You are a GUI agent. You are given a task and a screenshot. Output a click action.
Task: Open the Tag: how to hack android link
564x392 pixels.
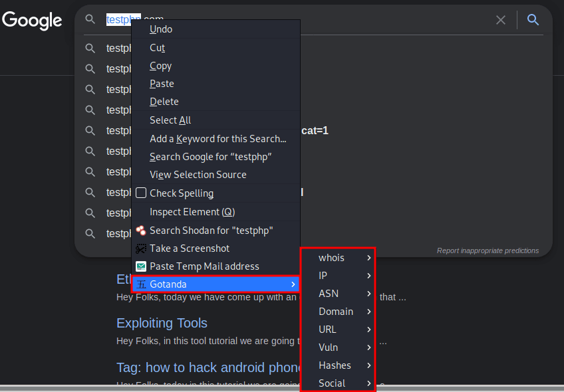pyautogui.click(x=208, y=367)
